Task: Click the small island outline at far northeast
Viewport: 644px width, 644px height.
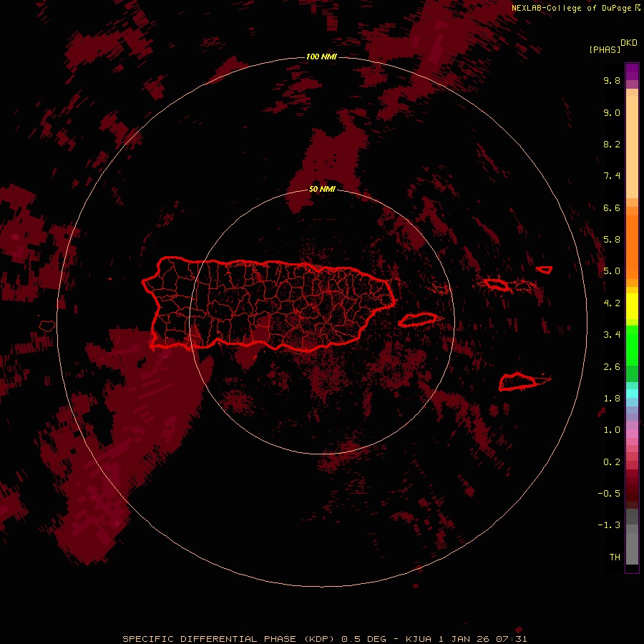Action: tap(545, 270)
